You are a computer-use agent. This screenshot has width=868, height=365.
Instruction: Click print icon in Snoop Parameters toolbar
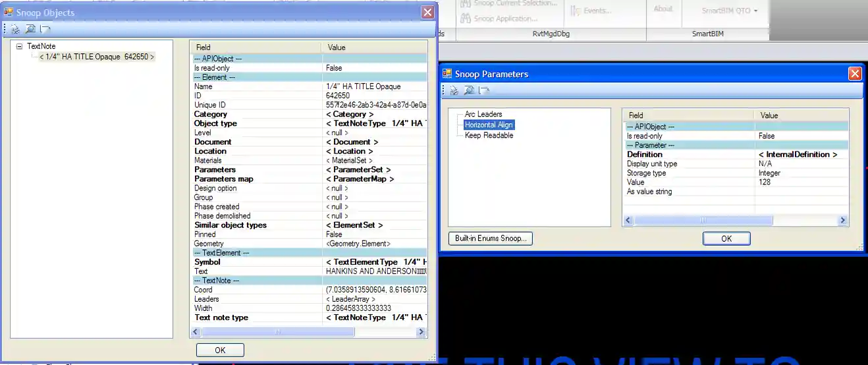pos(454,90)
